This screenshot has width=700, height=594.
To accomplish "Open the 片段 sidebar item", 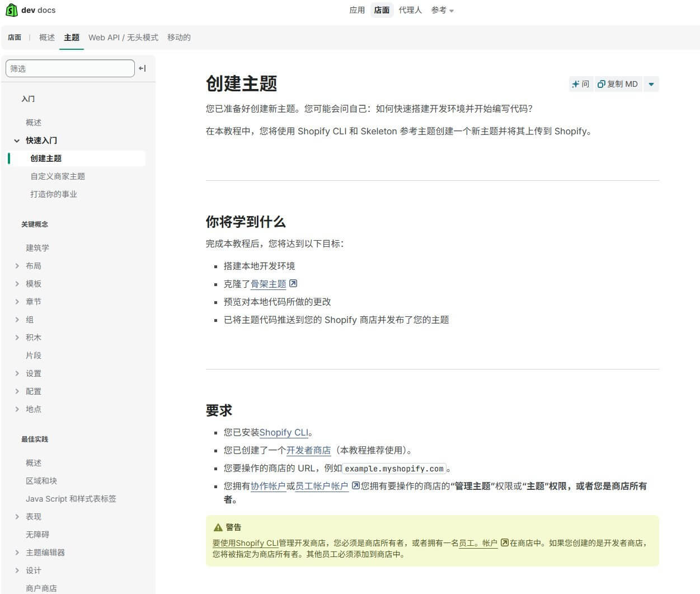I will pyautogui.click(x=34, y=356).
